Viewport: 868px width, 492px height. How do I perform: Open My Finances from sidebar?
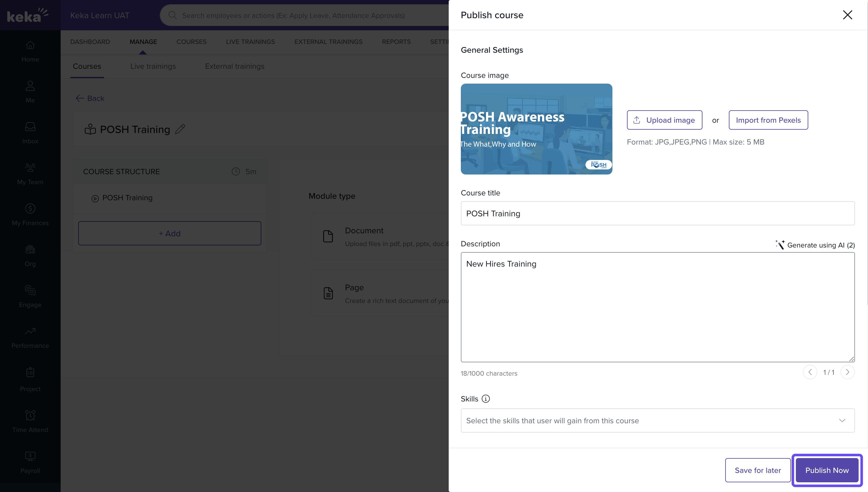pyautogui.click(x=30, y=208)
